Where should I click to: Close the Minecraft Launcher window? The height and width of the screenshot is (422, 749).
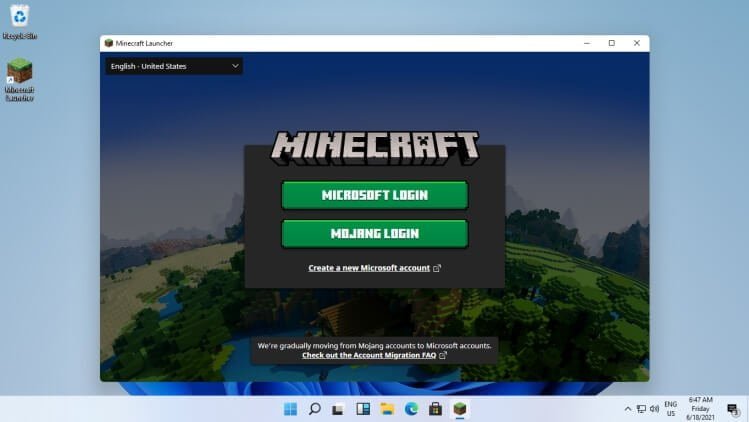click(x=637, y=43)
